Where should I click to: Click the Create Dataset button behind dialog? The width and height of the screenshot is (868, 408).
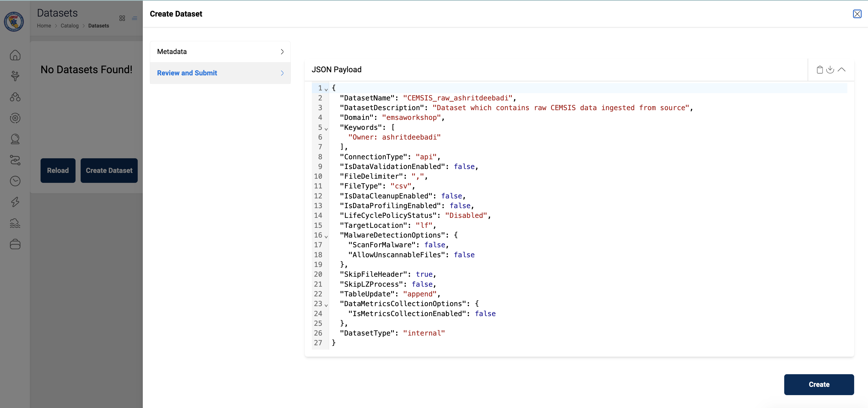point(109,170)
